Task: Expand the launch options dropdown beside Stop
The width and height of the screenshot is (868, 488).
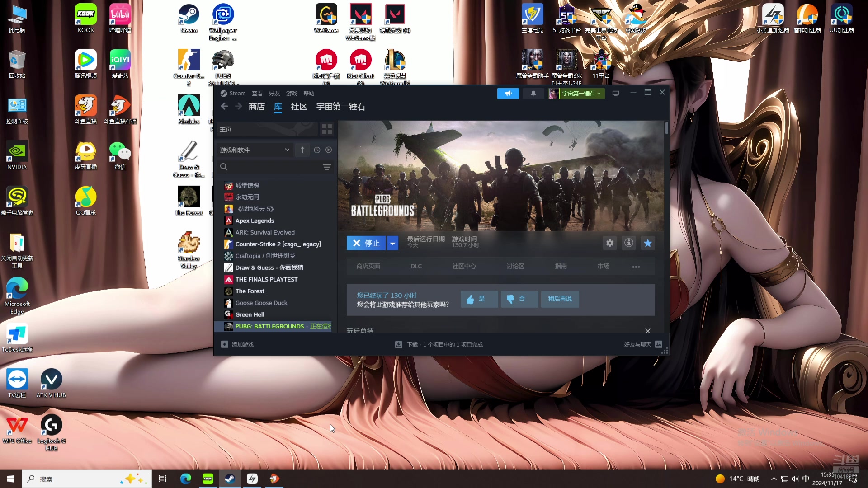Action: tap(393, 243)
